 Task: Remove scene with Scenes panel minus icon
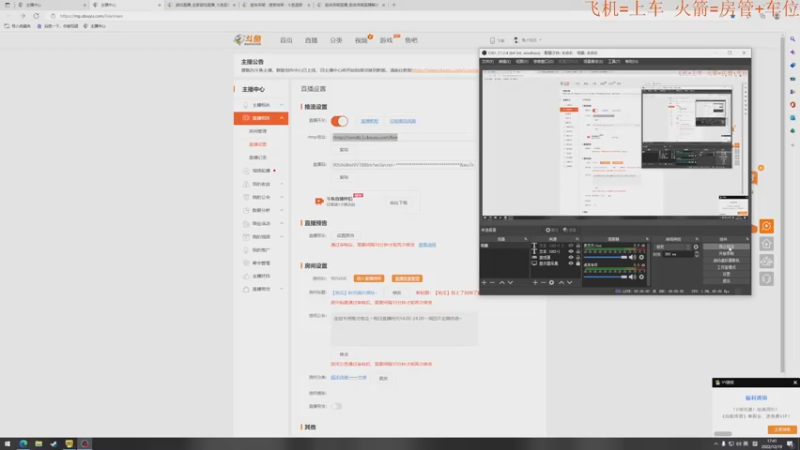[492, 282]
